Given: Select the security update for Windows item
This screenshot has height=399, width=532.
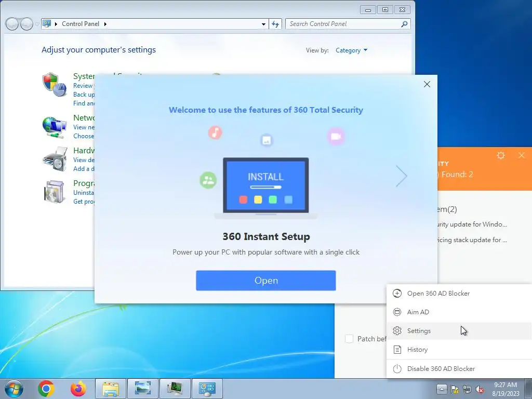Looking at the screenshot, I should [x=472, y=224].
